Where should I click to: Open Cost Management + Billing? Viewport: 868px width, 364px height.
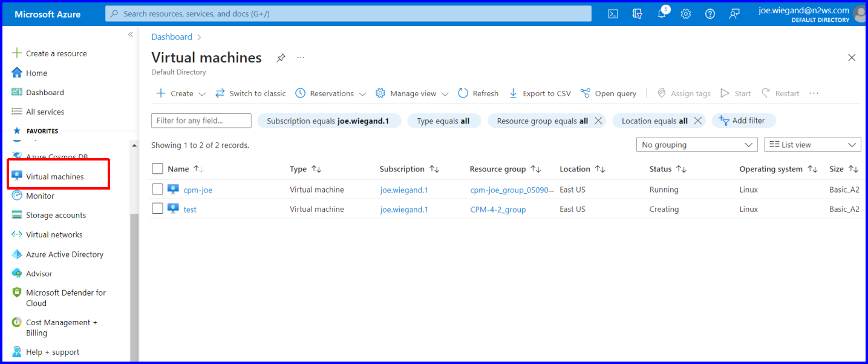coord(54,327)
